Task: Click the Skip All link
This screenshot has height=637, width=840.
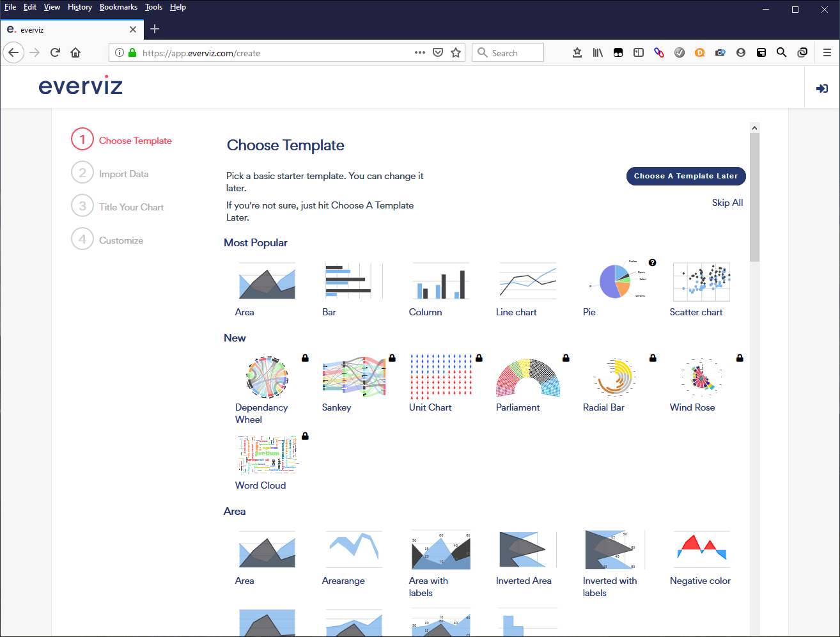Action: [x=727, y=202]
